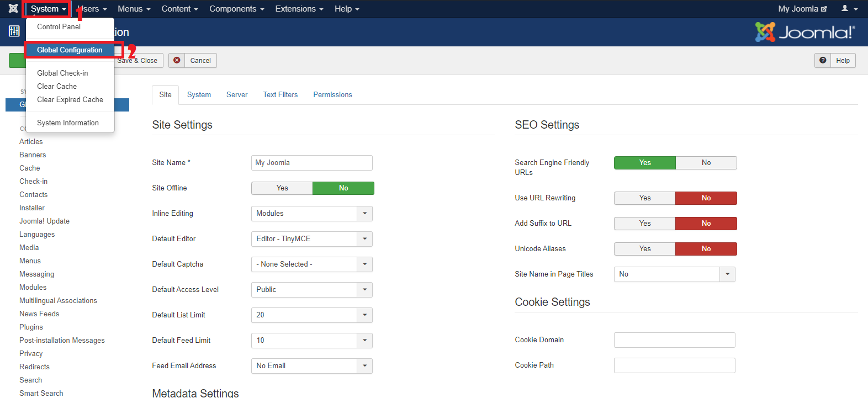
Task: Set Use URL Rewriting to Yes
Action: (645, 198)
